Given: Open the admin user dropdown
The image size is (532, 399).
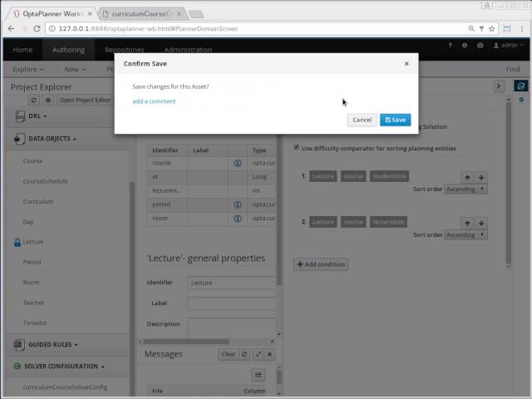Looking at the screenshot, I should pyautogui.click(x=508, y=45).
